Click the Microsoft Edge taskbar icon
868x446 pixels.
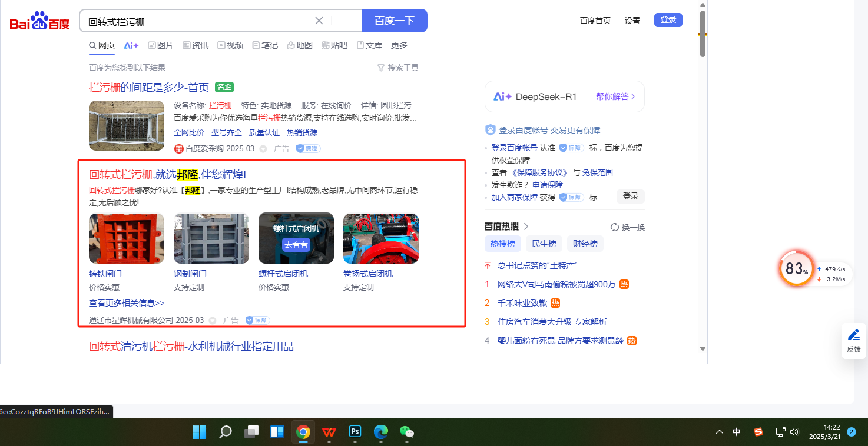[x=381, y=432]
